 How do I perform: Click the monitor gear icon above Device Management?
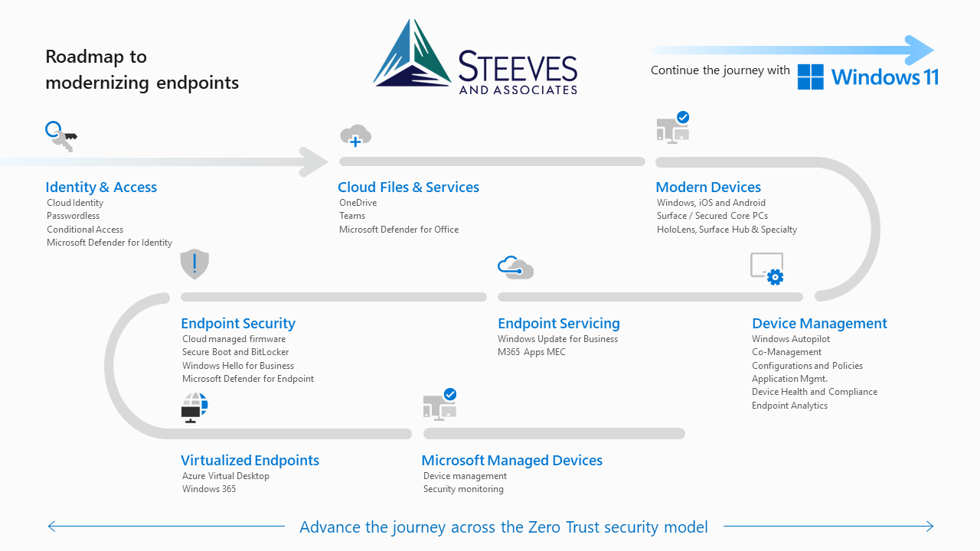767,269
